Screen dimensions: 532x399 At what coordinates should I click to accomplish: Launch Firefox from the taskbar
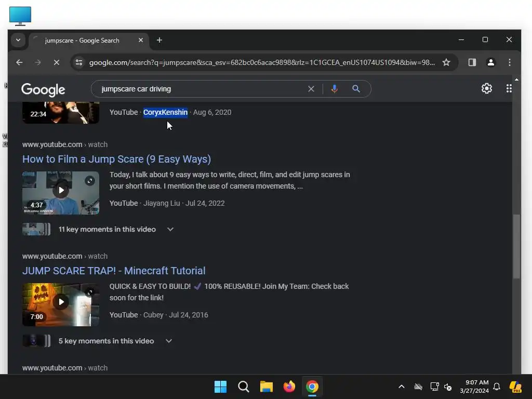pyautogui.click(x=289, y=387)
